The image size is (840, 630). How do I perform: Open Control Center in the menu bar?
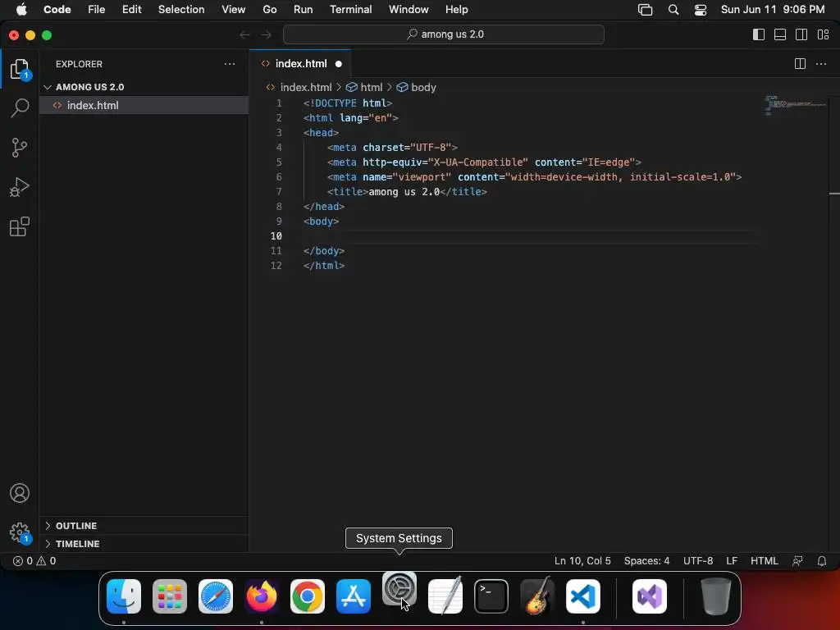tap(701, 10)
